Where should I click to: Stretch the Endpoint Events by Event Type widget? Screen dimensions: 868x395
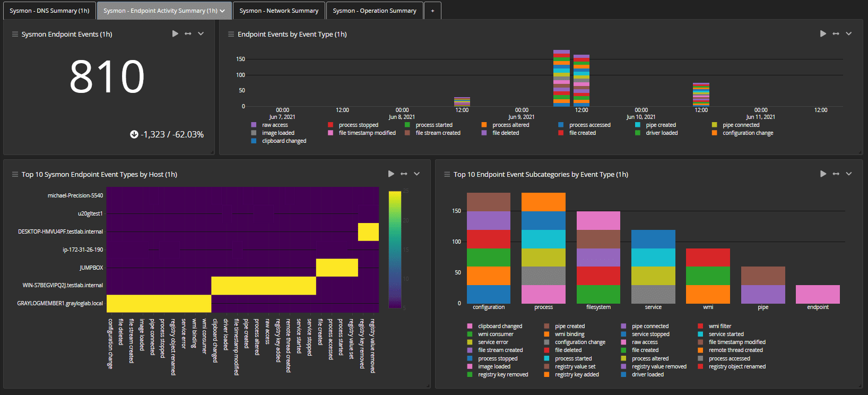[836, 34]
